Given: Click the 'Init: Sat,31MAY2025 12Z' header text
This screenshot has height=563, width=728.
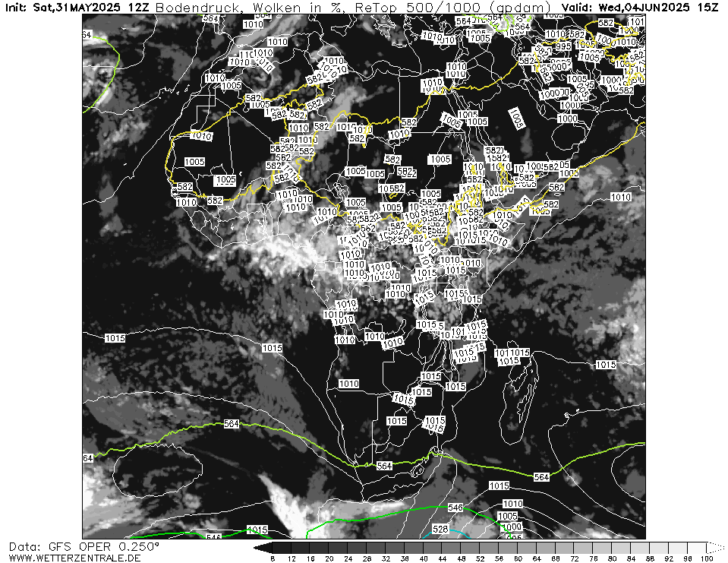Looking at the screenshot, I should pos(78,7).
